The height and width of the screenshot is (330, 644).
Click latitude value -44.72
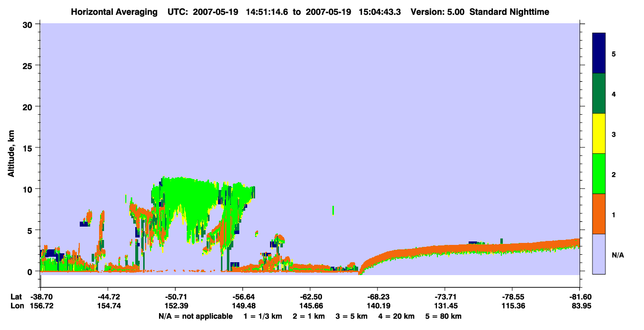click(x=107, y=297)
